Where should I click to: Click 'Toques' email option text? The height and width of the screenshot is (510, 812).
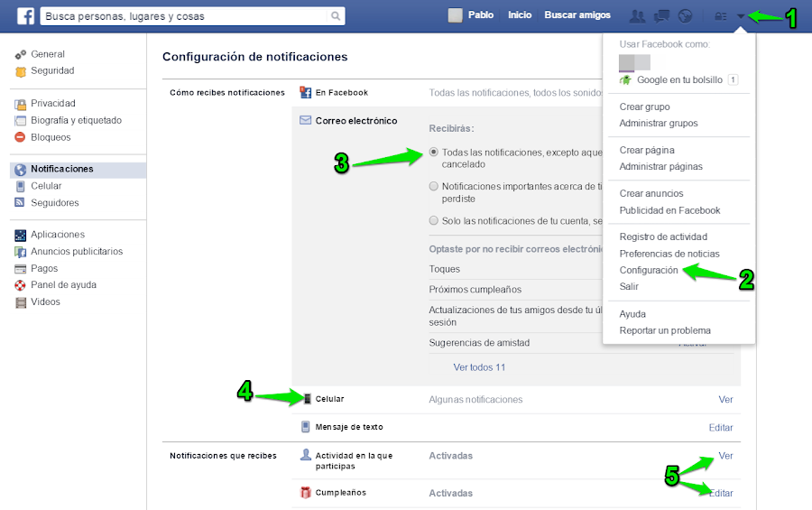(x=444, y=269)
